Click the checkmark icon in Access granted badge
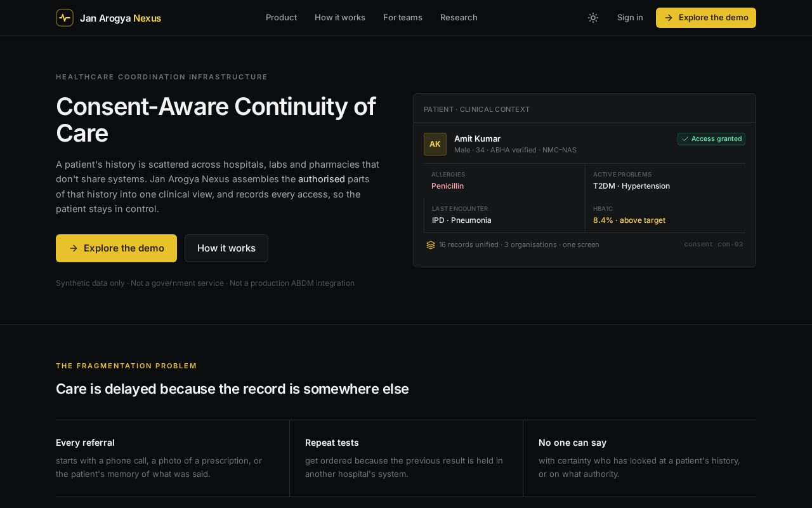This screenshot has width=812, height=508. (x=685, y=139)
